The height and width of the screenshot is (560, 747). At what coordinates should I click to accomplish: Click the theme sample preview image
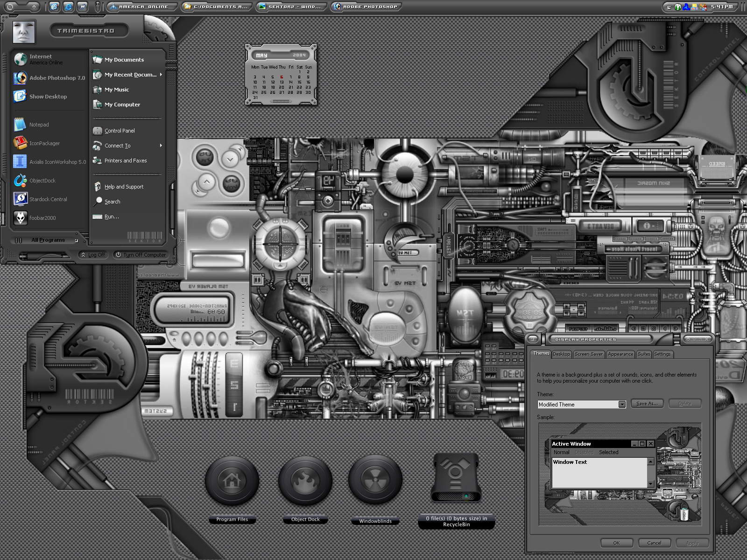click(x=620, y=474)
